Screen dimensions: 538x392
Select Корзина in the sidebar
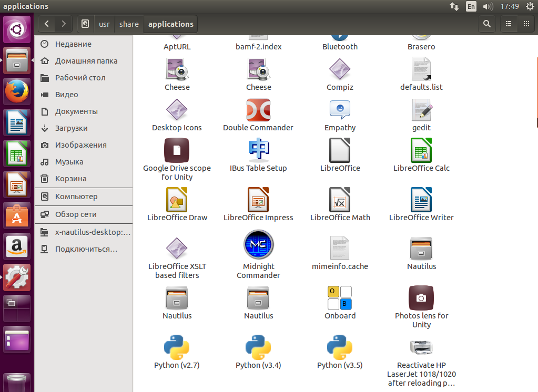(70, 179)
